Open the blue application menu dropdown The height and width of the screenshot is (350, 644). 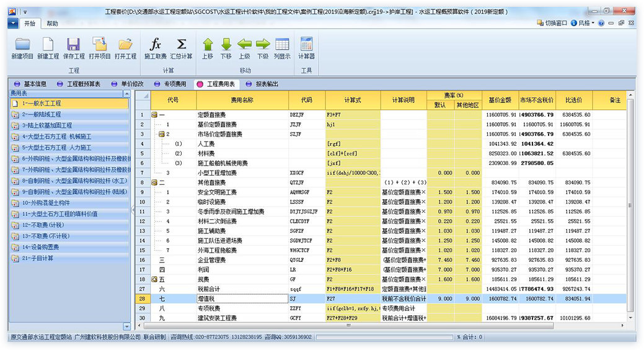point(13,24)
